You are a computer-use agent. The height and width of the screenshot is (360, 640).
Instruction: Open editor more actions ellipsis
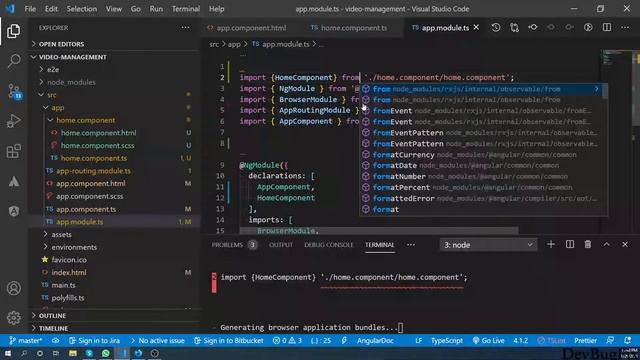click(625, 27)
